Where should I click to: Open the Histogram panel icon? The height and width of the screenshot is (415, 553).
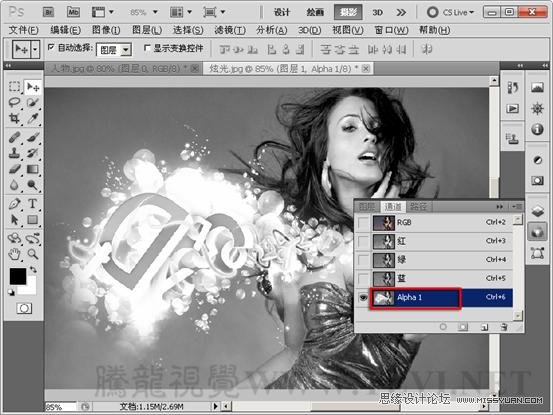click(x=537, y=87)
